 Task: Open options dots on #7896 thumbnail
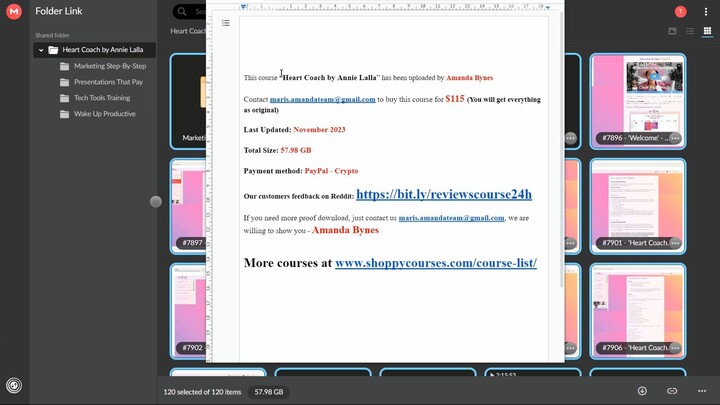(x=675, y=138)
